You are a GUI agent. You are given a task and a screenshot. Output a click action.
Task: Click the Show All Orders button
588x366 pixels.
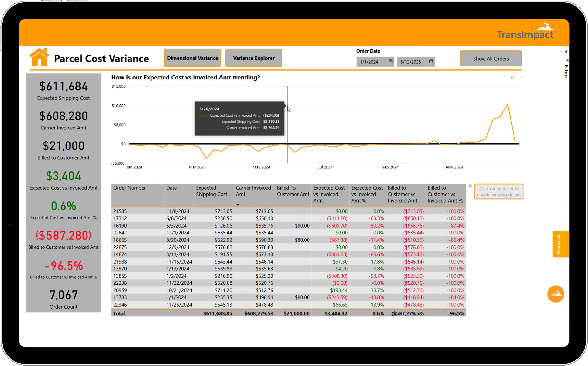click(x=491, y=59)
